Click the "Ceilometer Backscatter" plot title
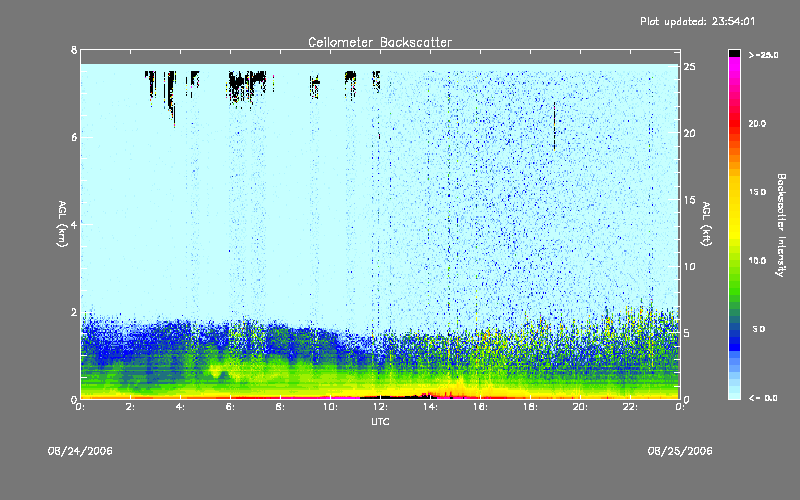The height and width of the screenshot is (500, 800). [x=380, y=42]
